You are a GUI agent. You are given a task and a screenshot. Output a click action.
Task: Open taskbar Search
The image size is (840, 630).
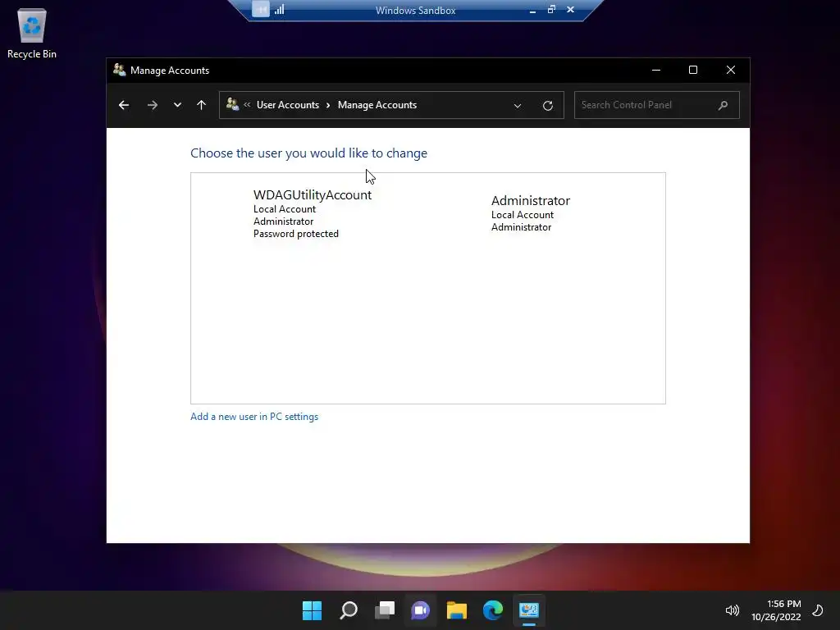348,610
